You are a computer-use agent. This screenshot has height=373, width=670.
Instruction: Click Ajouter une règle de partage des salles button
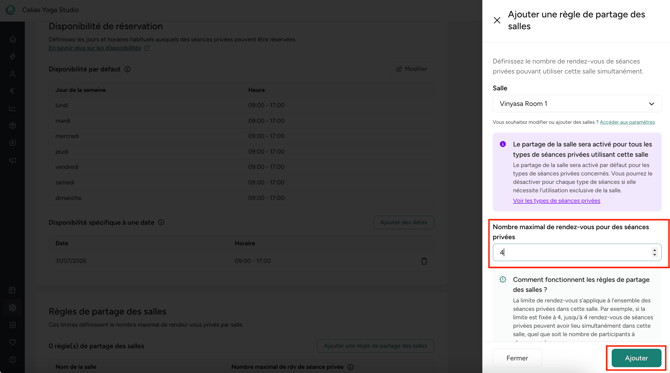(376, 346)
